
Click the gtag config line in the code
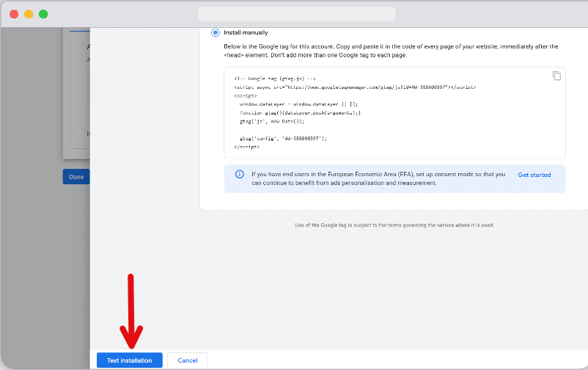[x=283, y=139]
